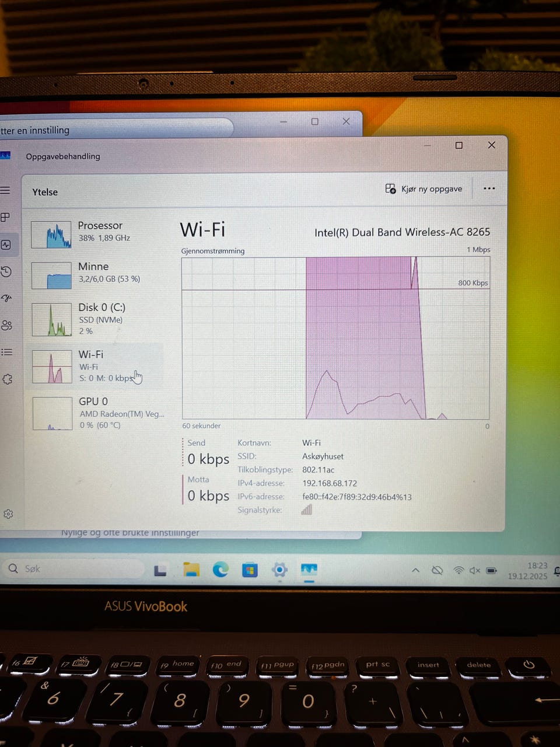Open the App history icon in sidebar
Screen dimensions: 560x747
click(x=6, y=272)
